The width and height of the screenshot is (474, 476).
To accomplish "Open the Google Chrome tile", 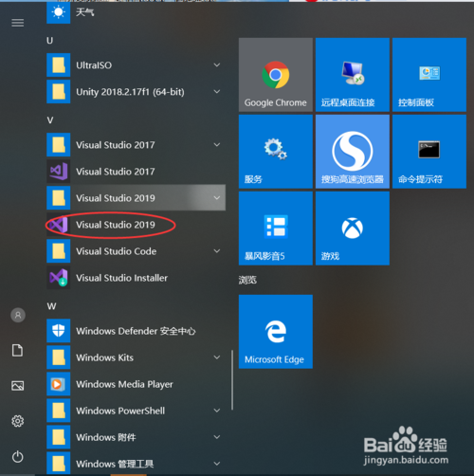I will pyautogui.click(x=276, y=75).
